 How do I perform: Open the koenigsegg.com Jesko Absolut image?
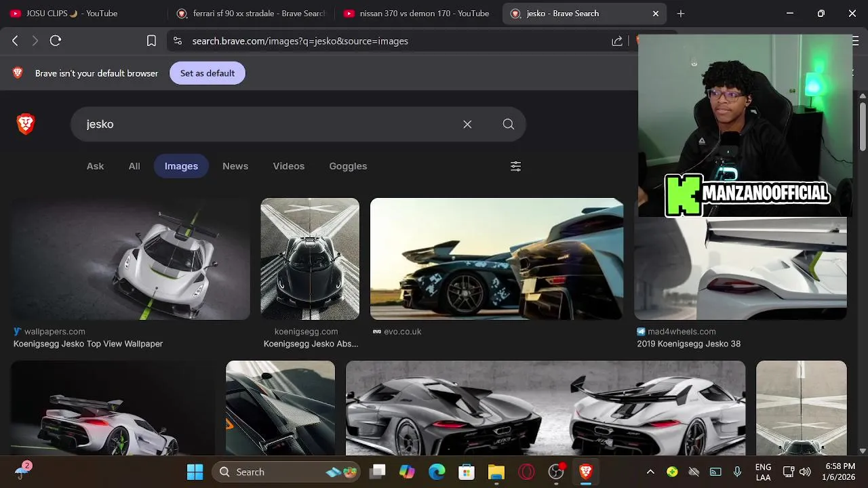pos(310,259)
